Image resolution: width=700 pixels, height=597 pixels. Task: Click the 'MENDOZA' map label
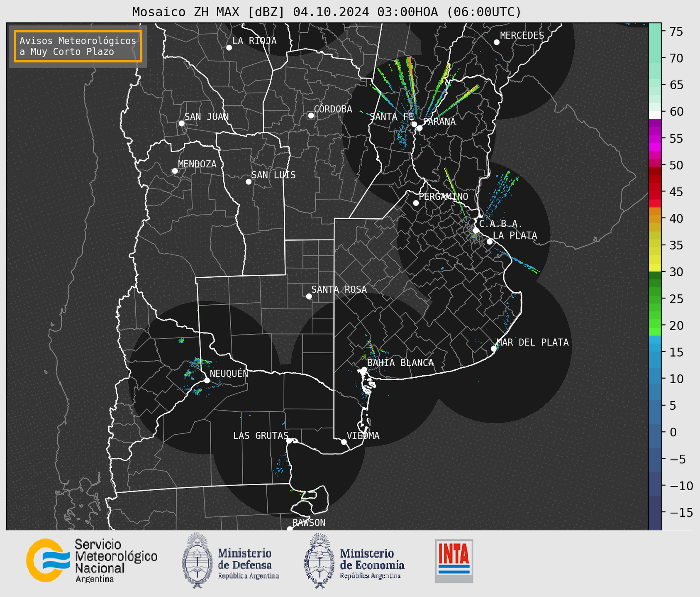[197, 164]
